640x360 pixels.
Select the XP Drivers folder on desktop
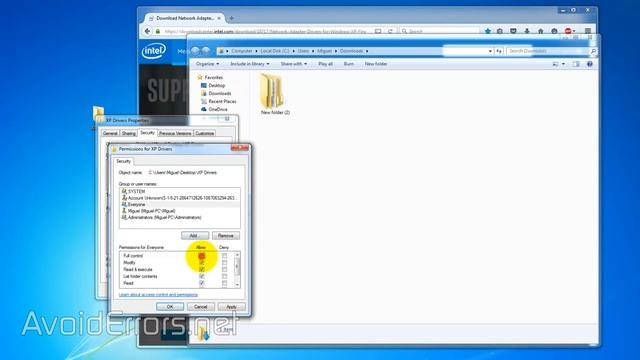98,113
